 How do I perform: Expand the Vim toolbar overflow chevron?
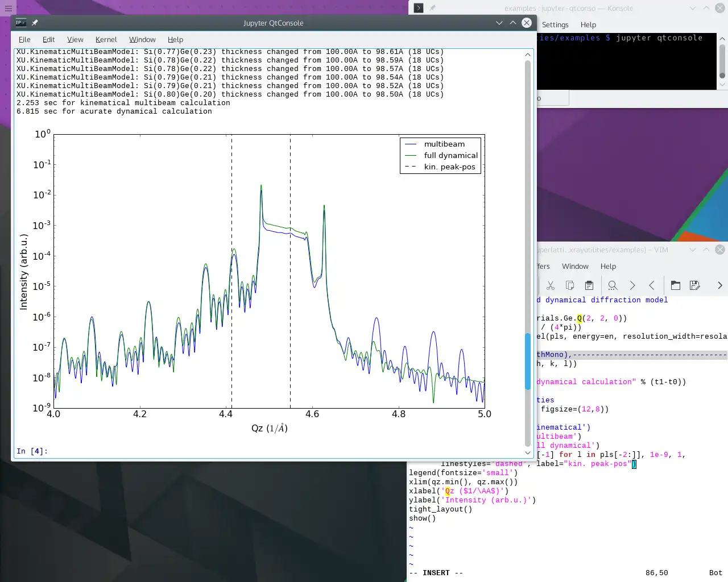tap(719, 285)
